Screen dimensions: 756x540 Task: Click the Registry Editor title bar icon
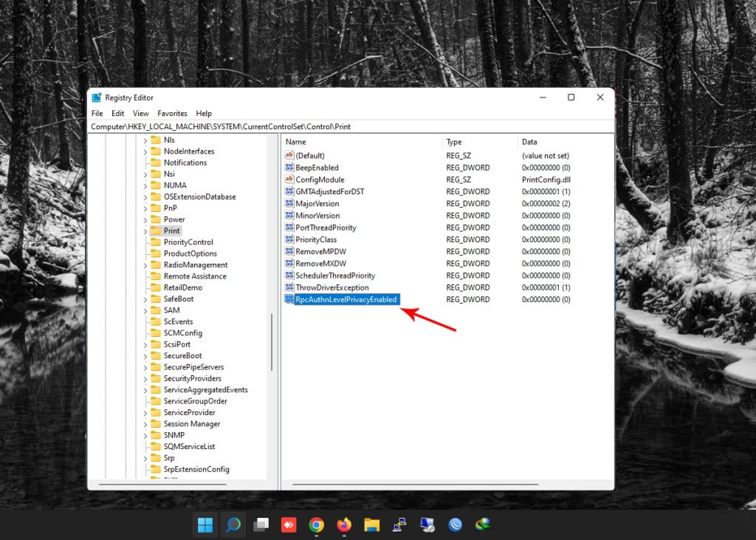(97, 98)
